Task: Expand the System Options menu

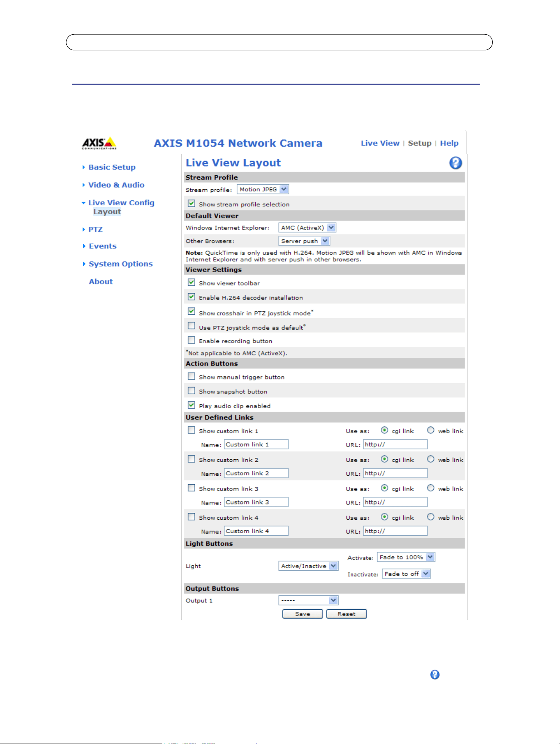Action: (120, 264)
